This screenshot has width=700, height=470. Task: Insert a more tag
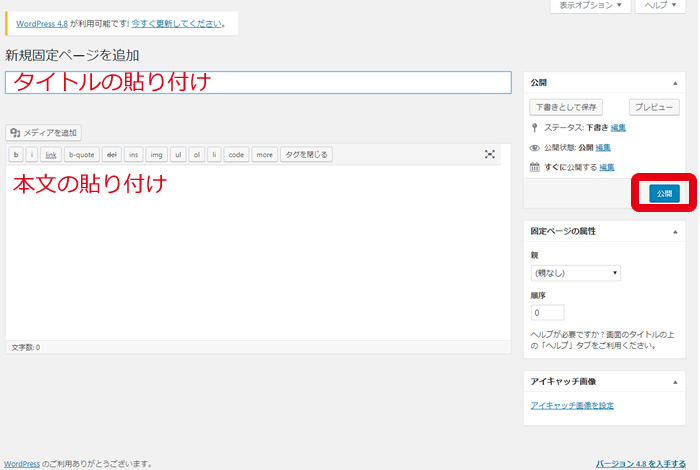pos(265,154)
